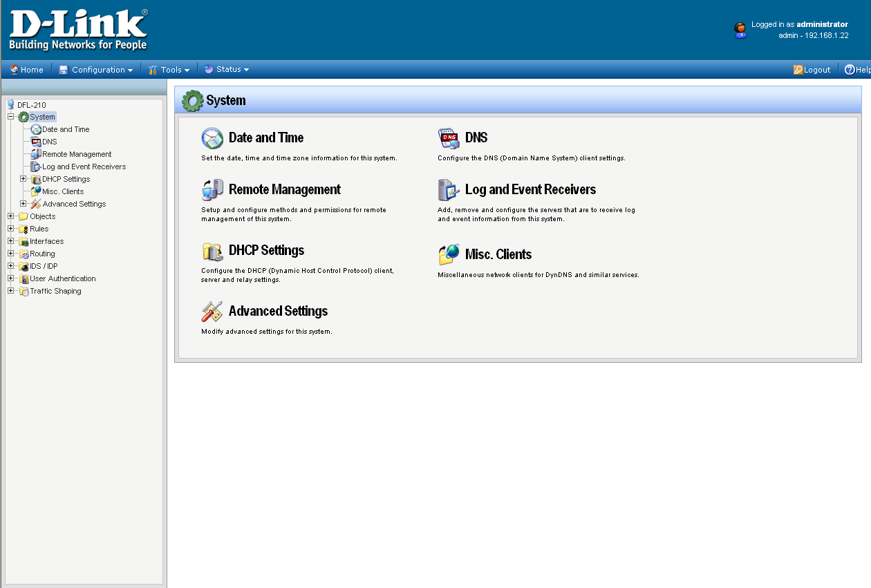Open the DHCP Settings heading link
Screen dimensions: 871x588
coord(266,250)
